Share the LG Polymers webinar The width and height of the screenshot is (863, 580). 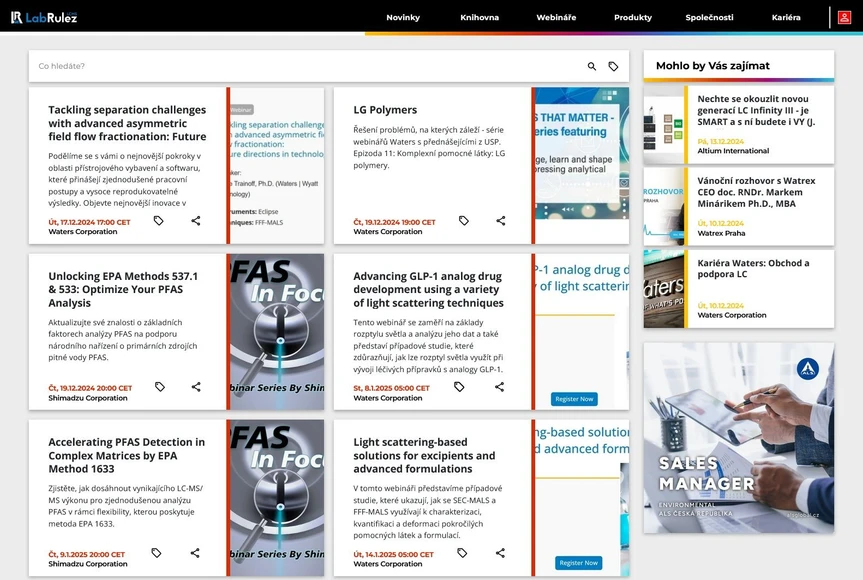(501, 221)
